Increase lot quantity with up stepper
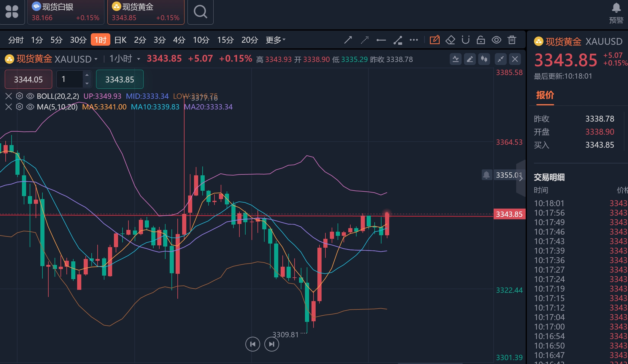Image resolution: width=628 pixels, height=364 pixels. tap(87, 75)
